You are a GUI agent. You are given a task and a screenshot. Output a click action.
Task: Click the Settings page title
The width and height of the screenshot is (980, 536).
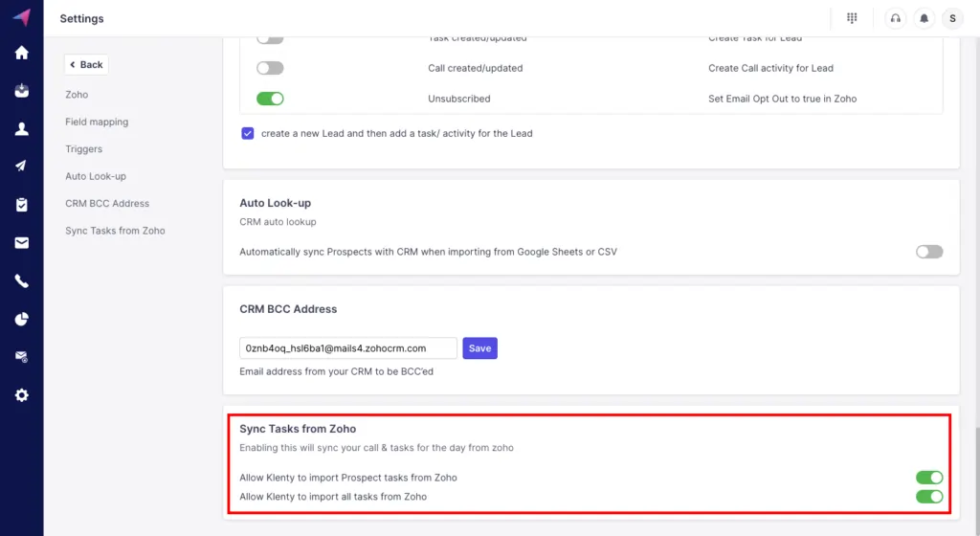82,19
